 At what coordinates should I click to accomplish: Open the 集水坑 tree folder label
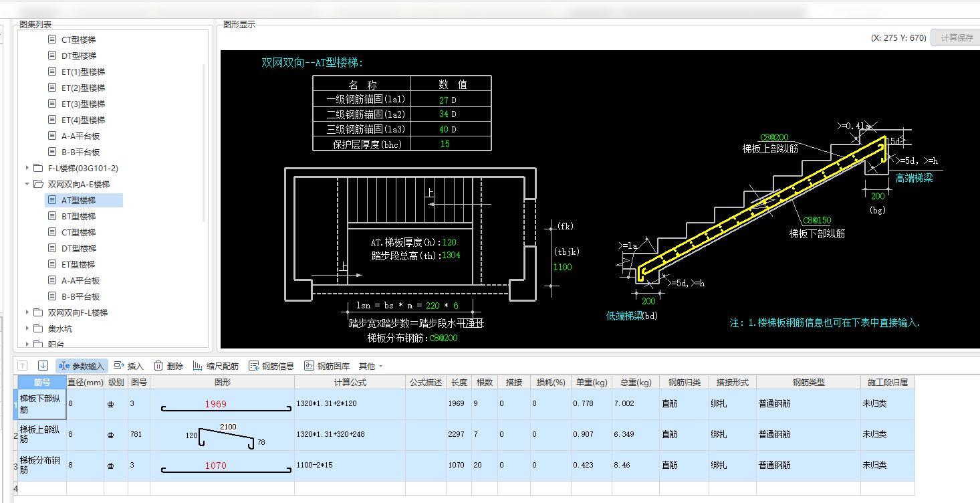point(59,328)
